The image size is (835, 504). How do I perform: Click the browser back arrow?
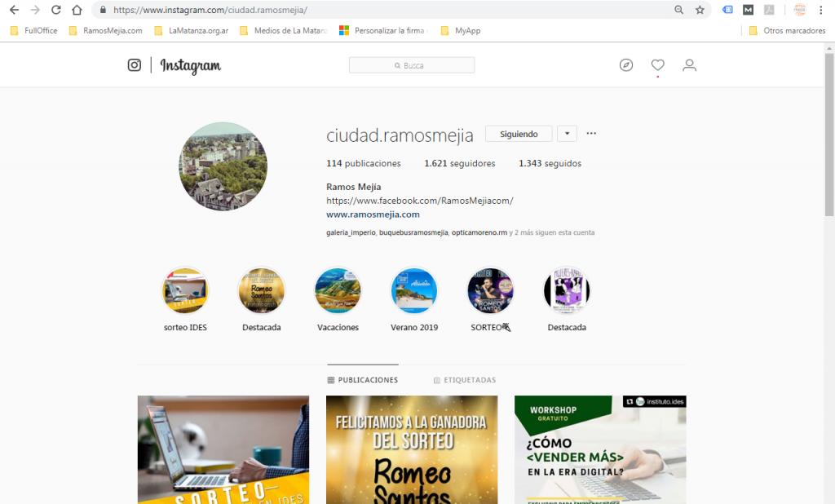pos(15,10)
